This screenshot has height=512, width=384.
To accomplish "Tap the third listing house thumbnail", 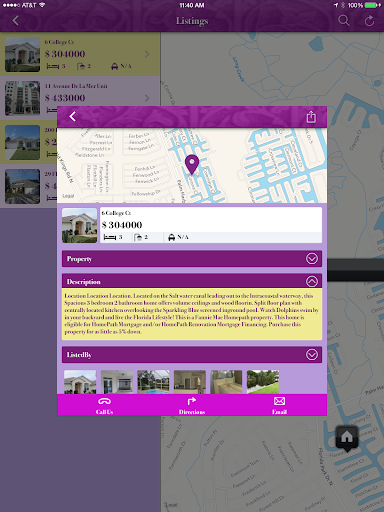I will [x=22, y=142].
